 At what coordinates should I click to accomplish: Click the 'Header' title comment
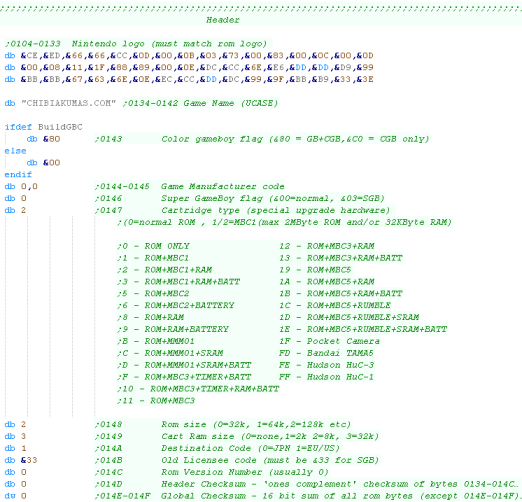pos(223,20)
